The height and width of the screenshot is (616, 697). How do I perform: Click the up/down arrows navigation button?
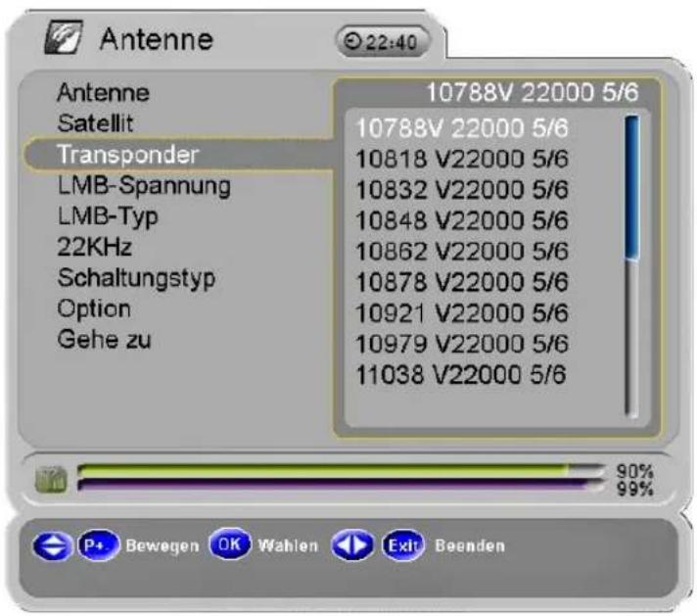(53, 546)
